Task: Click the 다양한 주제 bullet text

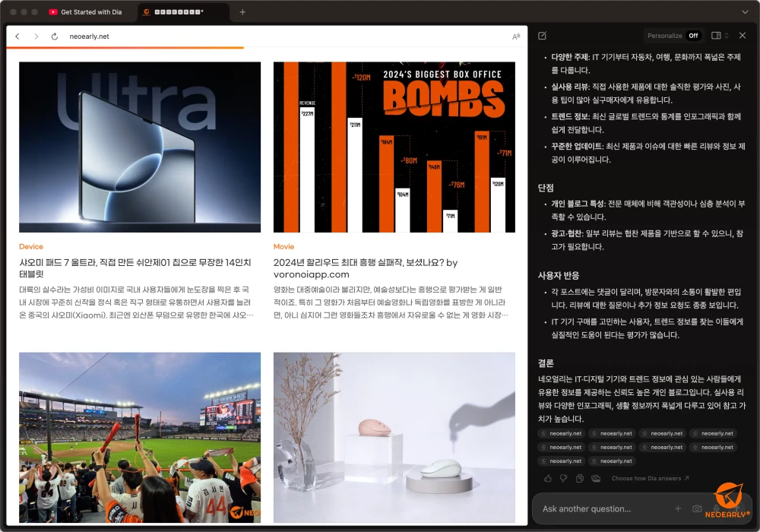Action: tap(645, 64)
